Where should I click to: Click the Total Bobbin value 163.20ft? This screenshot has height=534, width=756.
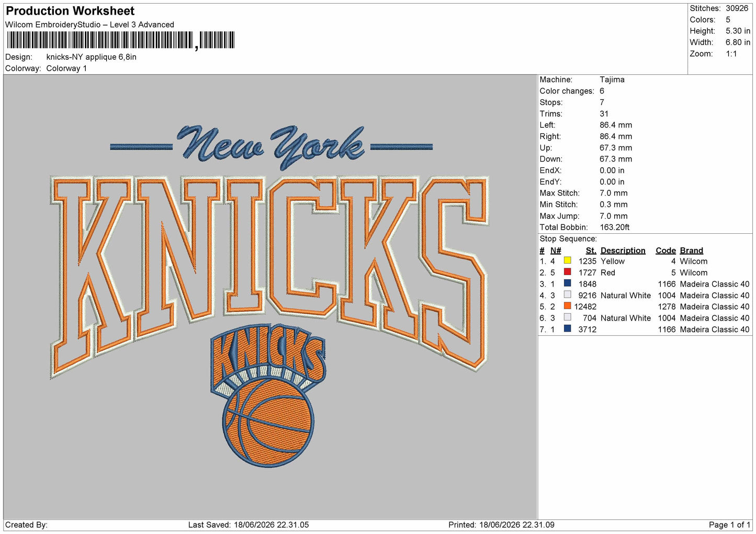pos(615,227)
